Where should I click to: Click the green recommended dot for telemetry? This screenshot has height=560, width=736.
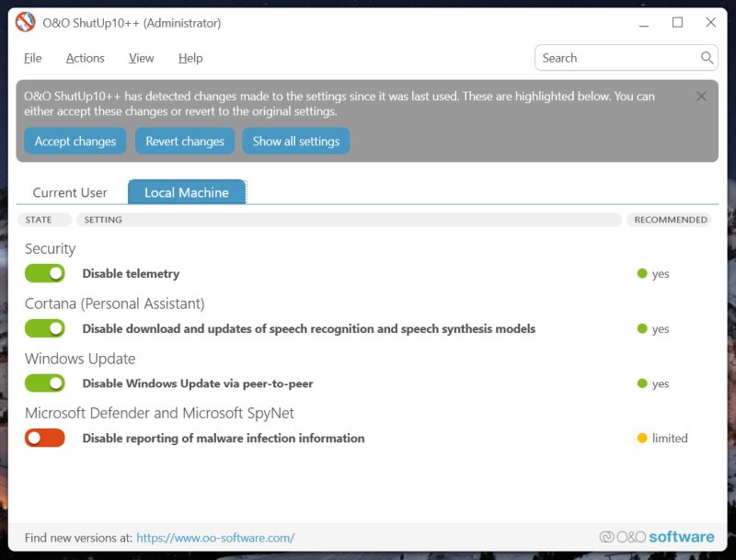(x=642, y=274)
